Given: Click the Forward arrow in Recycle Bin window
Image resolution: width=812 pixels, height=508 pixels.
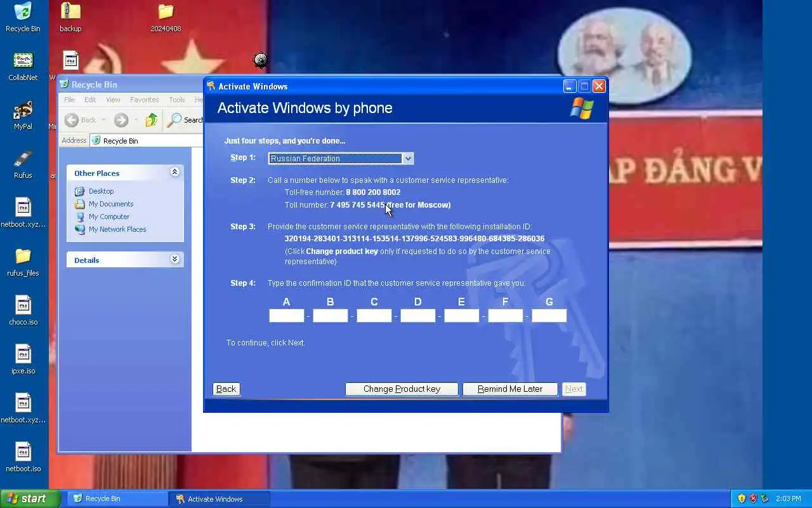Looking at the screenshot, I should (x=121, y=120).
